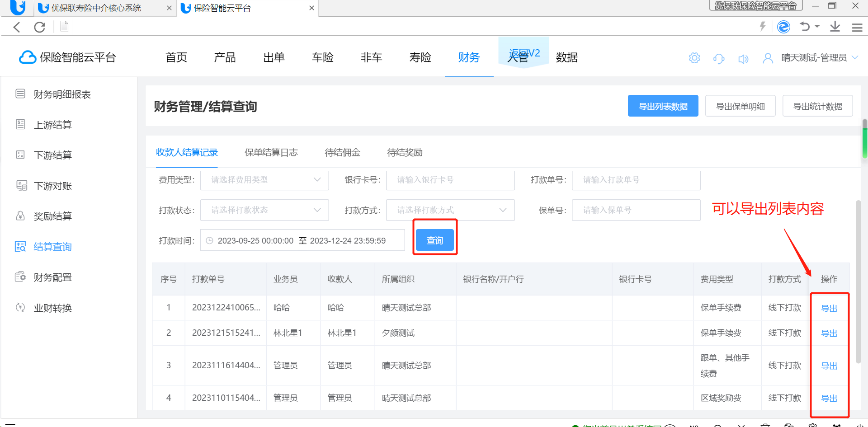Click 导出 link in row 1

(829, 308)
